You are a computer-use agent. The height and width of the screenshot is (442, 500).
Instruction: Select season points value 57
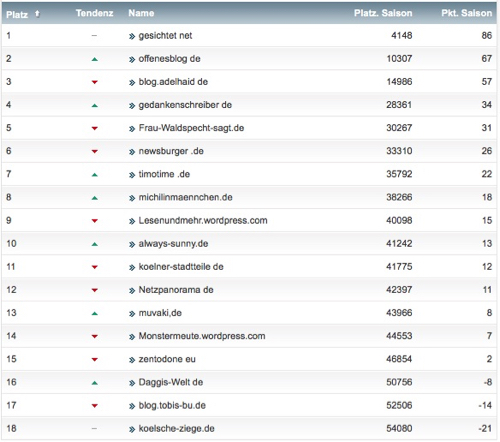tap(487, 82)
